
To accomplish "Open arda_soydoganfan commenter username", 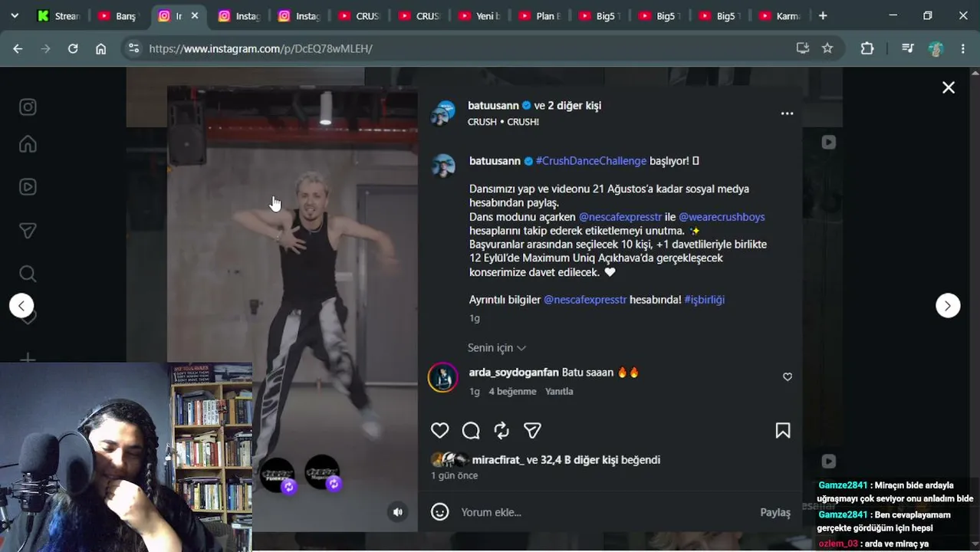I will pyautogui.click(x=514, y=373).
